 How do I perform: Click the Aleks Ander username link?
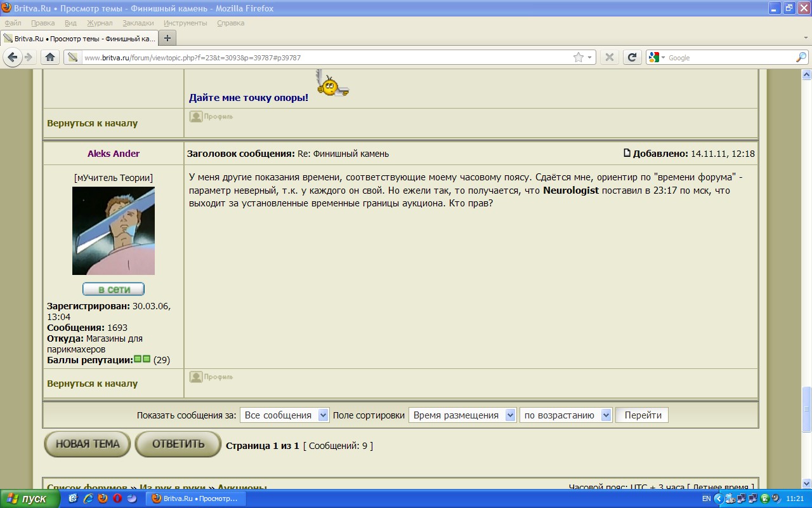pyautogui.click(x=114, y=154)
